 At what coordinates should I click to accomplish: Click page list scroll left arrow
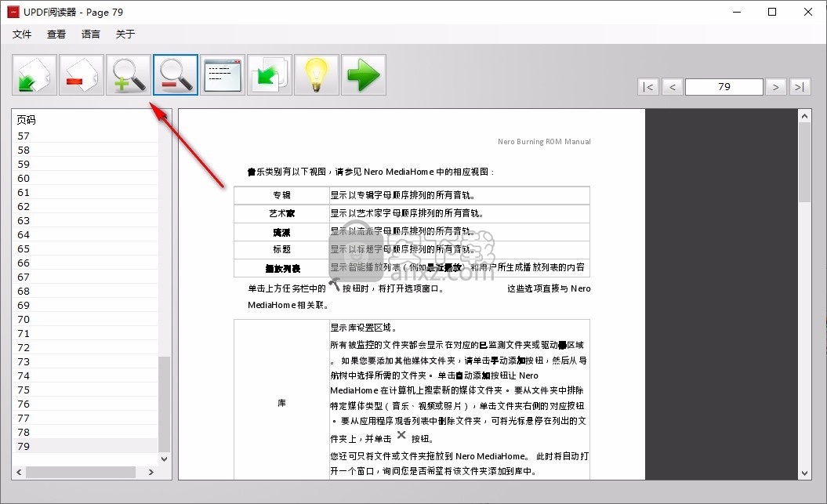click(x=19, y=472)
